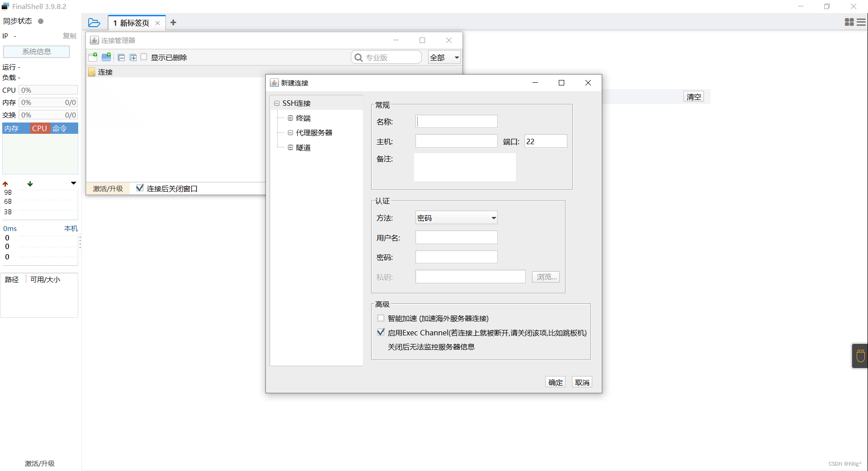Open the 方法 authentication dropdown
The image size is (868, 471).
pos(456,218)
